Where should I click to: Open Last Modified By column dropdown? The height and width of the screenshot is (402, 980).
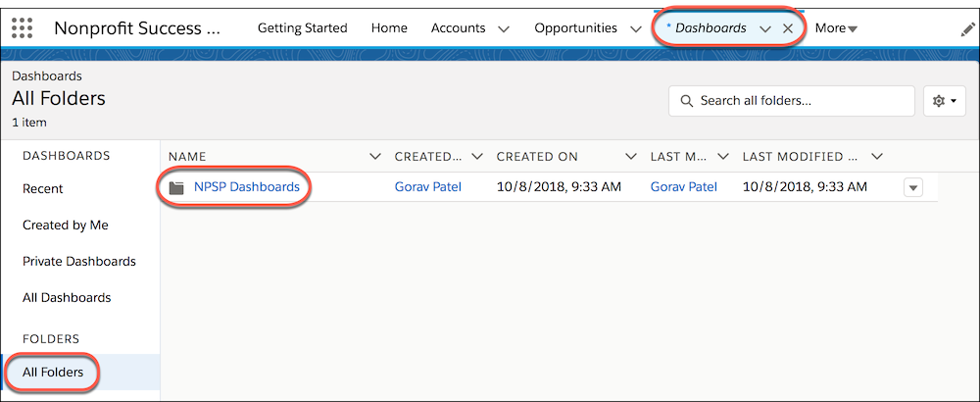(x=723, y=156)
